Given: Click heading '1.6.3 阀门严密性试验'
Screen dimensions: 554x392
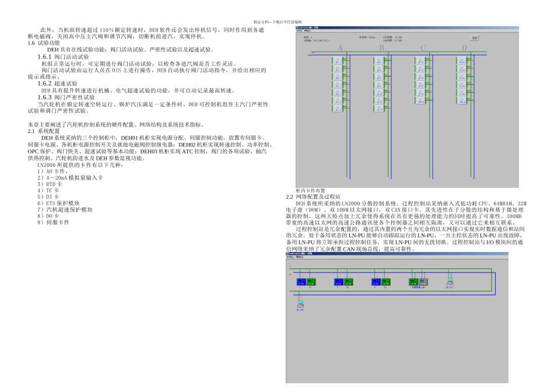Looking at the screenshot, I should tap(66, 97).
